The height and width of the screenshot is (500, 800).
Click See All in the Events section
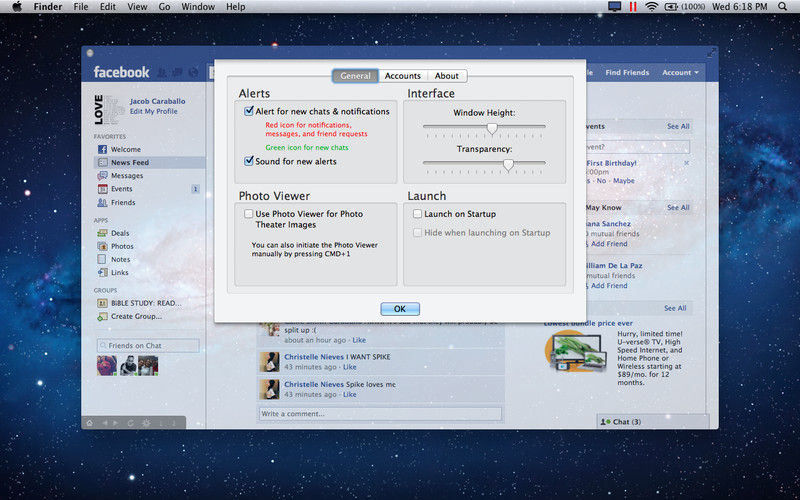678,126
